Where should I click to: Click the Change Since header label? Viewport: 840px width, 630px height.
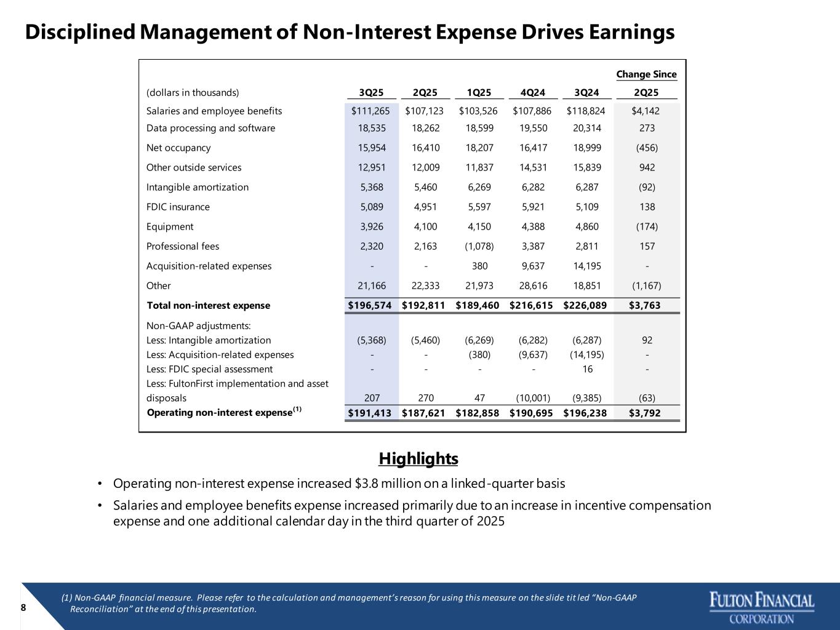(646, 74)
